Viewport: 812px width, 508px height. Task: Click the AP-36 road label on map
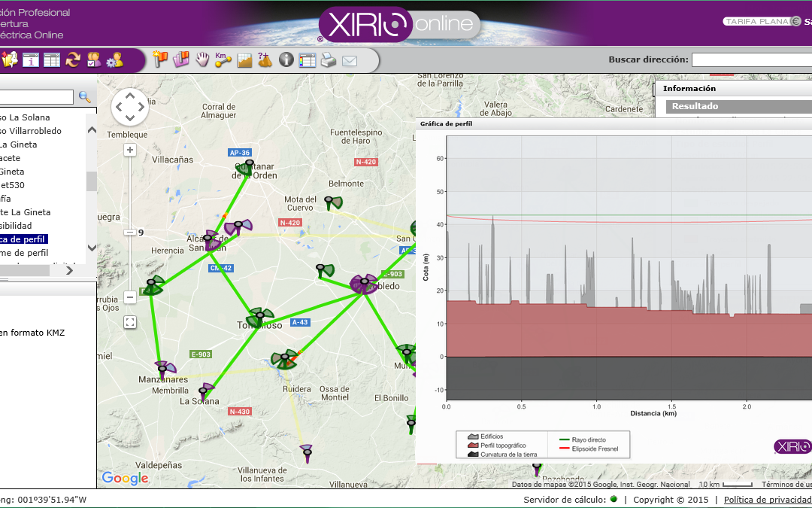[240, 152]
